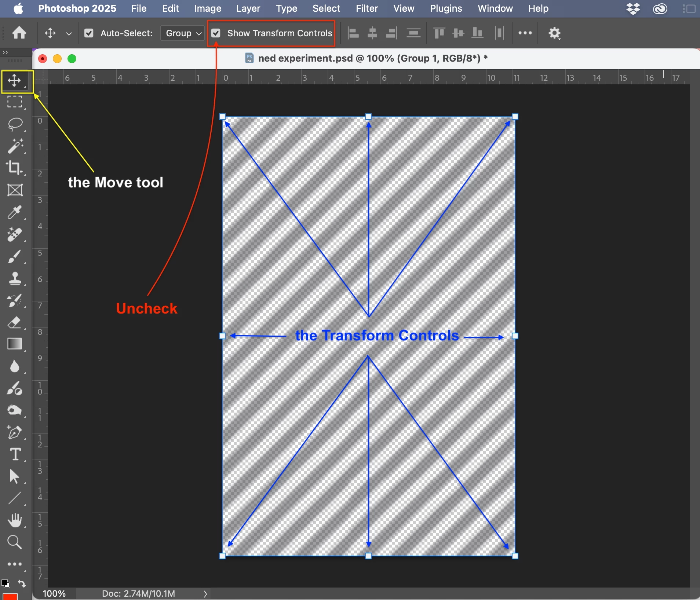Select the Blur tool

(15, 366)
